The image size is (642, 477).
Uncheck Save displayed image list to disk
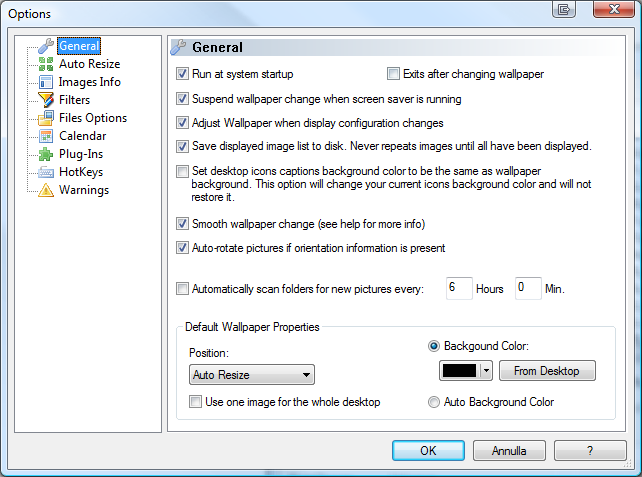182,146
